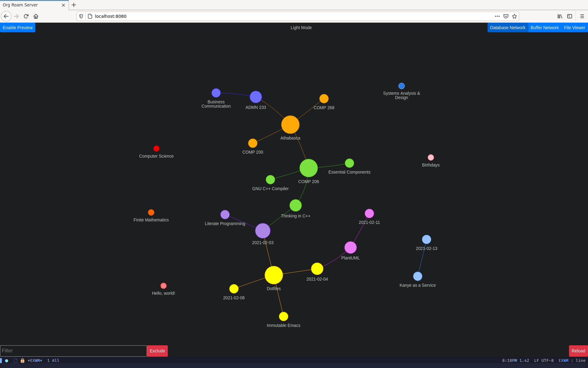The width and height of the screenshot is (588, 368).
Task: Select the Dotfiles node
Action: [x=274, y=276]
